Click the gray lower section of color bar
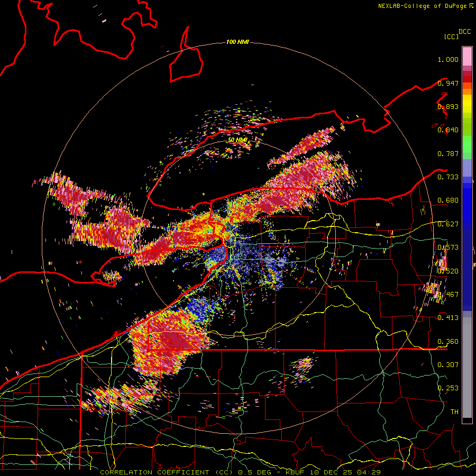This screenshot has width=476, height=476. point(467,368)
